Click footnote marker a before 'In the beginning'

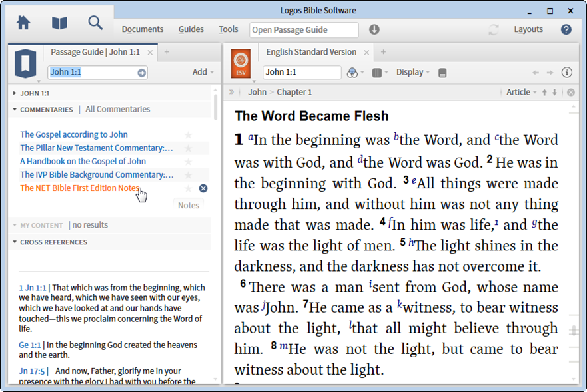(251, 137)
